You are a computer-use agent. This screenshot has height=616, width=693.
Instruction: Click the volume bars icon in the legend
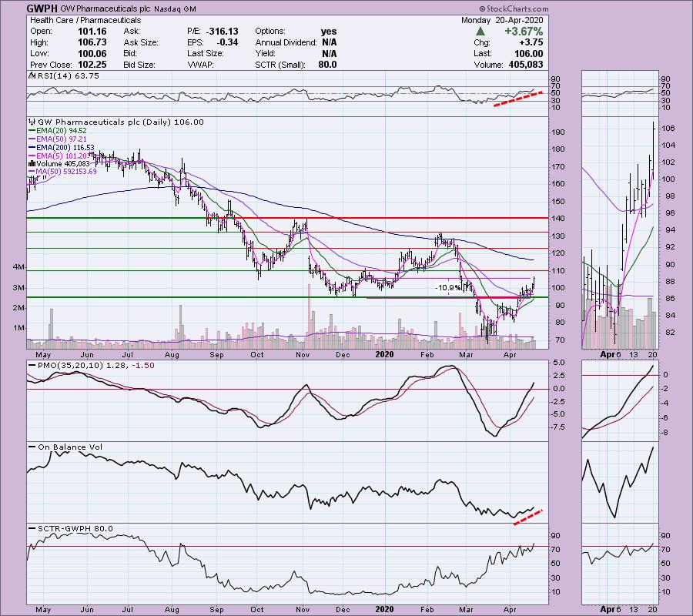pos(32,163)
